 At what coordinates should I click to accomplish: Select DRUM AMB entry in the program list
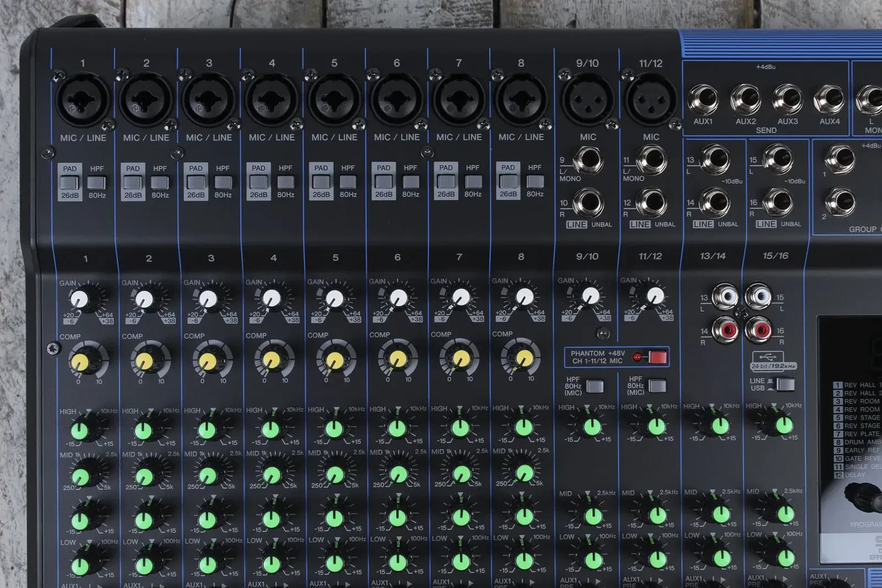(858, 442)
